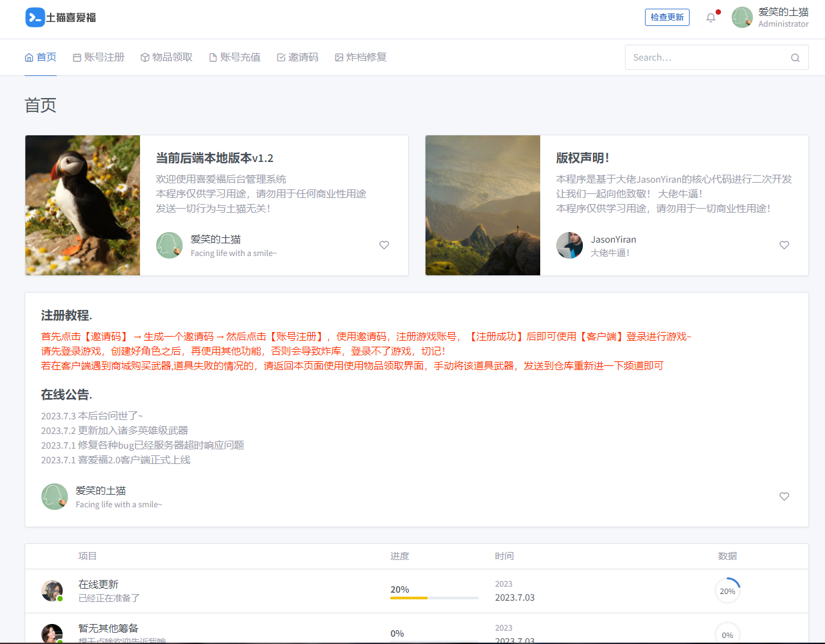Focus the Search input field

[x=707, y=58]
